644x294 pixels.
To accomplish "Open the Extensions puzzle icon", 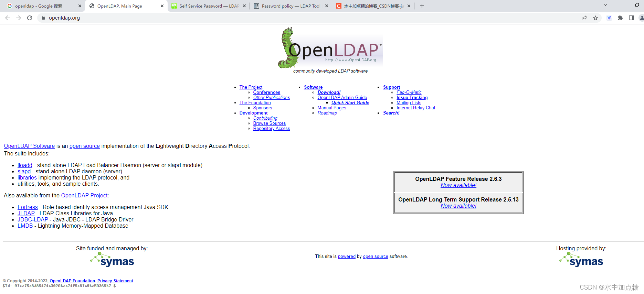I will click(x=620, y=18).
